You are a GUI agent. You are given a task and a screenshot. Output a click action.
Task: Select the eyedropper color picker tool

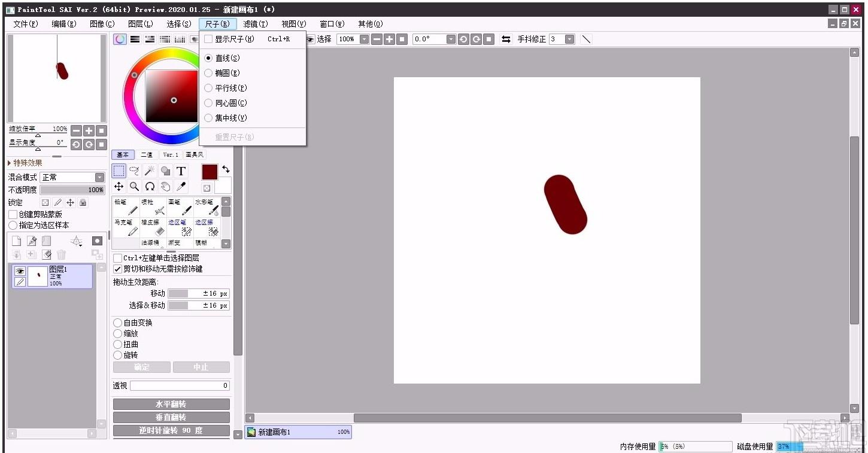tap(181, 186)
